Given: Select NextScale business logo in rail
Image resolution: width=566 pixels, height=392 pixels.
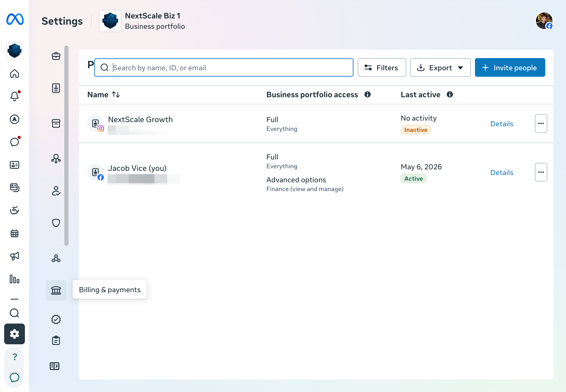Looking at the screenshot, I should click(x=15, y=51).
